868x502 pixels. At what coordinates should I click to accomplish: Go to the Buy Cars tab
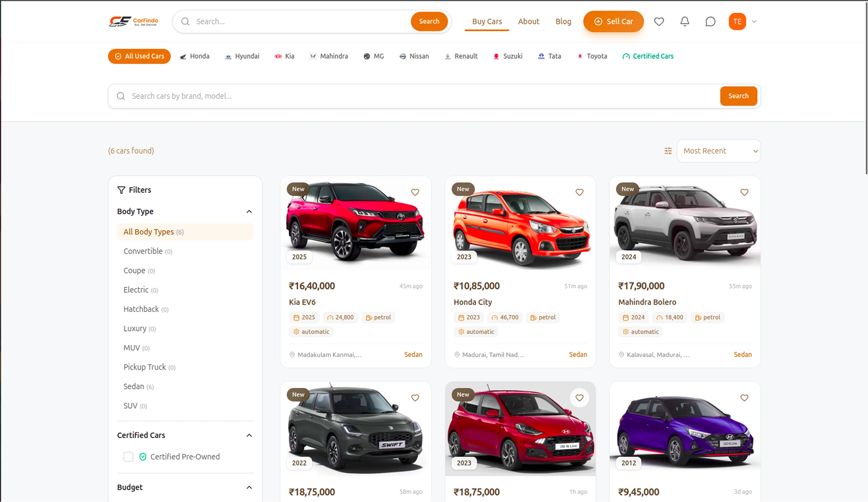point(487,21)
